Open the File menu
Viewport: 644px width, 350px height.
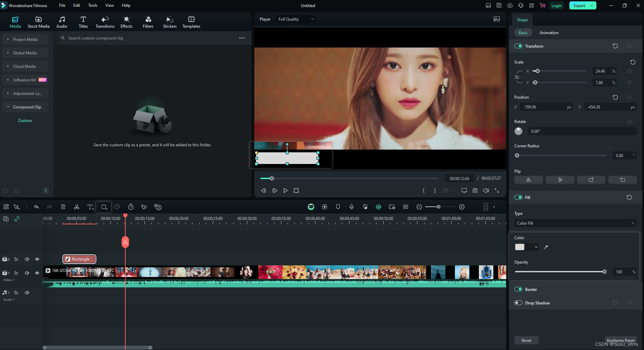coord(62,5)
